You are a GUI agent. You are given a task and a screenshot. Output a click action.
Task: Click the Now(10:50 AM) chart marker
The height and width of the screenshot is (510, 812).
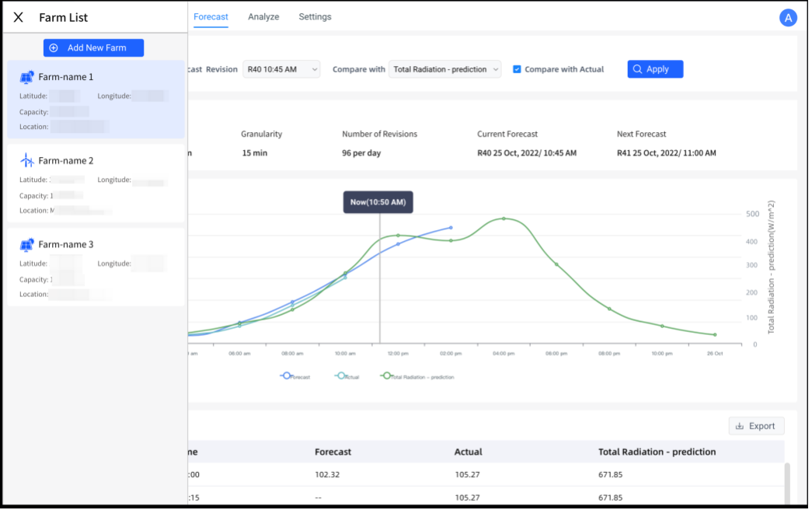[378, 202]
